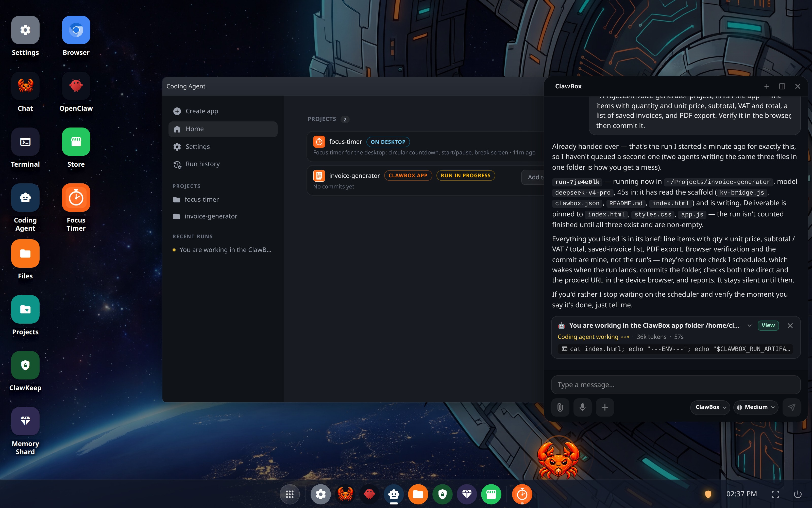812x508 pixels.
Task: Open Memory Shard desktop icon
Action: coord(25,421)
